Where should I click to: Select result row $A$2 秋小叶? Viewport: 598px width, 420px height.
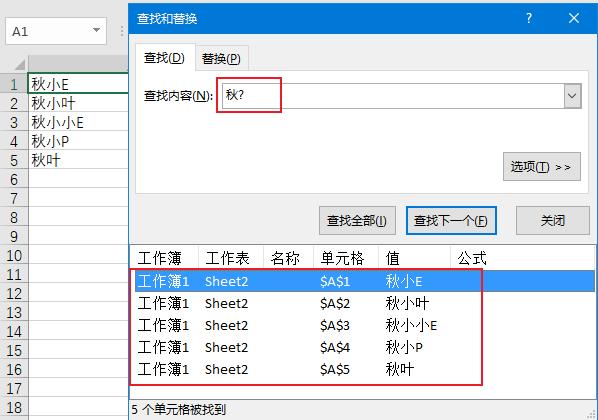coord(365,304)
